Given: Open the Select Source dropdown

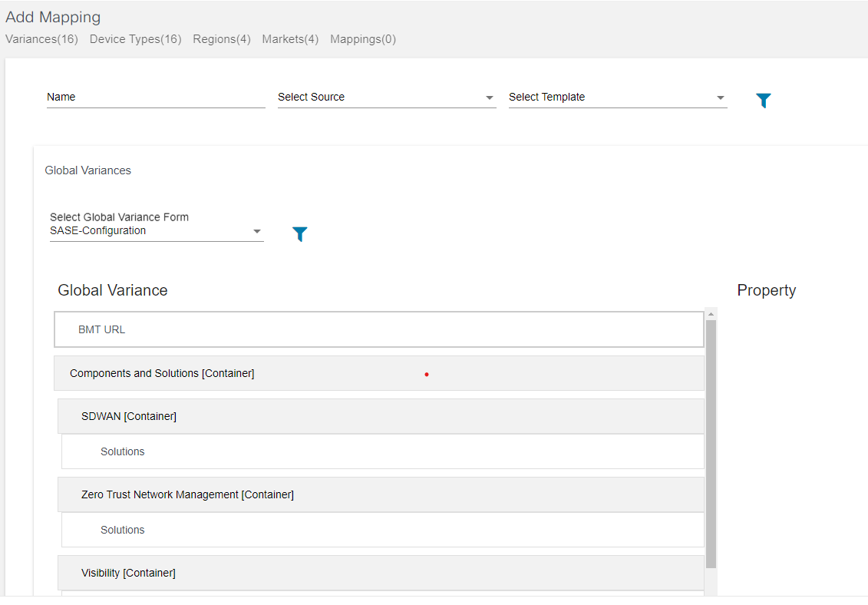Looking at the screenshot, I should (x=387, y=98).
